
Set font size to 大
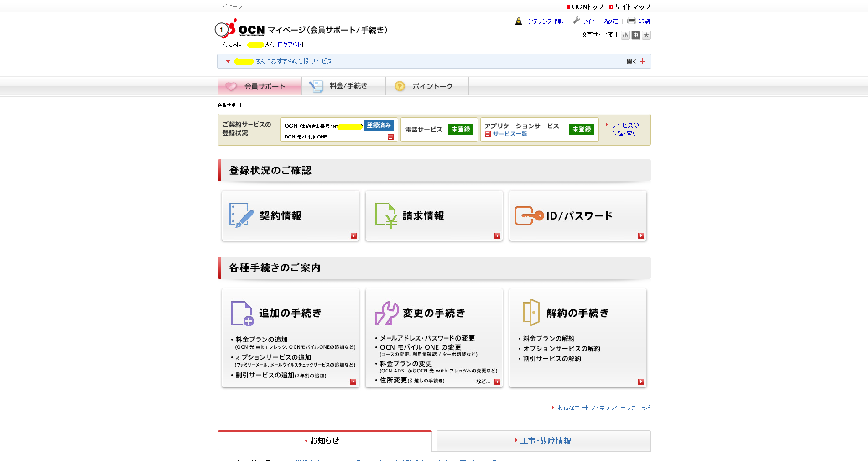tap(646, 35)
